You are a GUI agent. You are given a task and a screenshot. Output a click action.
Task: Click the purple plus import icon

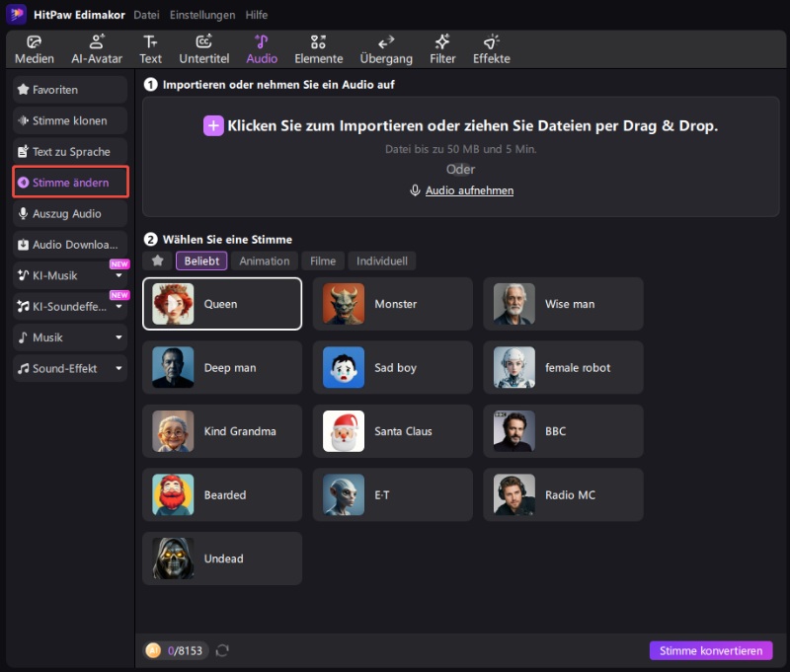213,125
